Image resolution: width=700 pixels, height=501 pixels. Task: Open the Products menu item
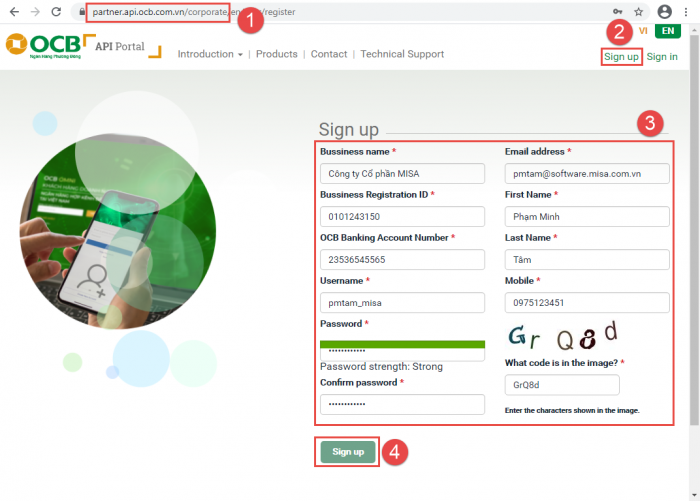point(277,54)
